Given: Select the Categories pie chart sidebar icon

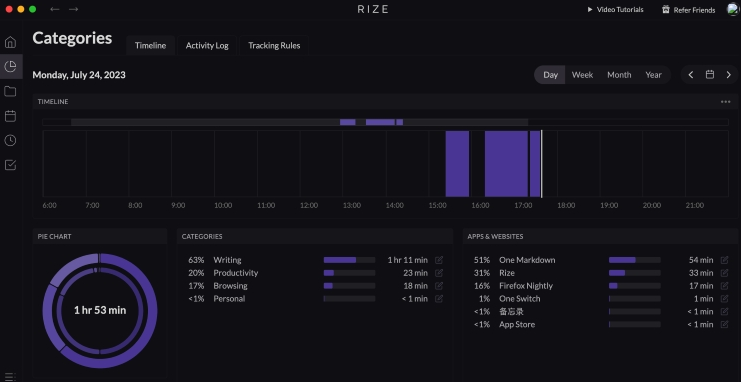Looking at the screenshot, I should click(x=10, y=66).
